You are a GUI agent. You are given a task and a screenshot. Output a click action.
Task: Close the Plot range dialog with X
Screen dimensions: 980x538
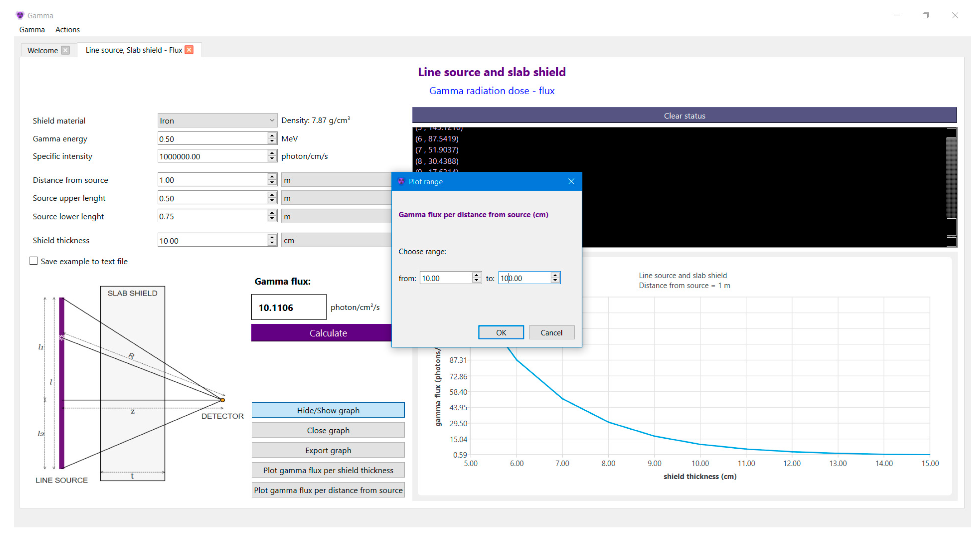click(571, 182)
